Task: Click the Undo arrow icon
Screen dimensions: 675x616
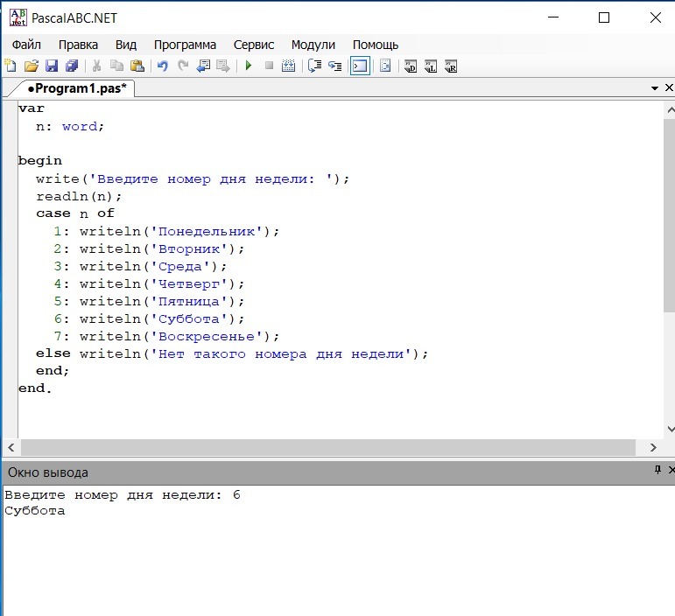Action: click(x=162, y=66)
